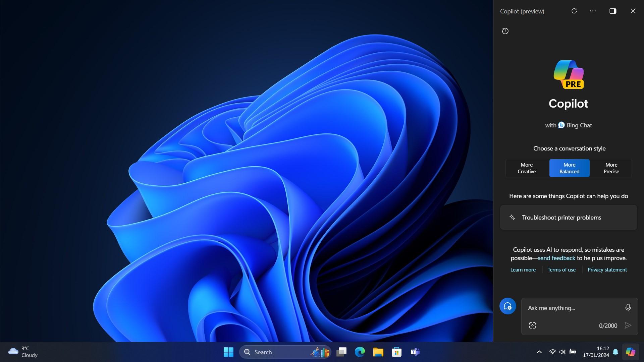Toggle the Windows taskbar notification bell
Viewport: 644px width, 362px height.
click(x=615, y=351)
